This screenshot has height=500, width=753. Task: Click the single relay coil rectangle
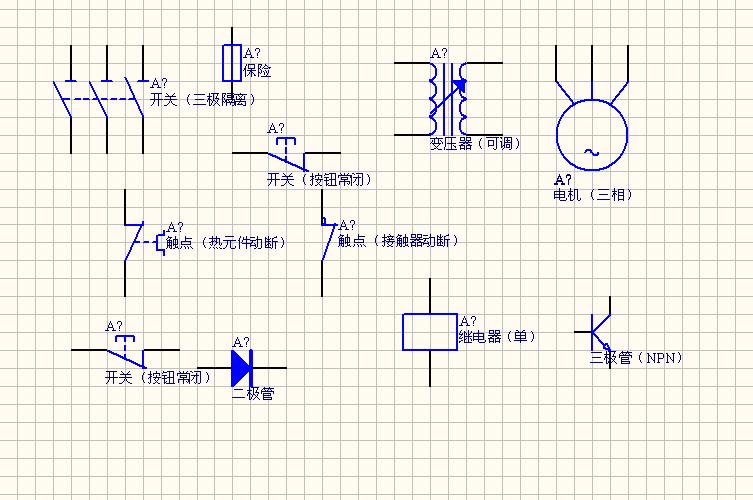pos(430,332)
